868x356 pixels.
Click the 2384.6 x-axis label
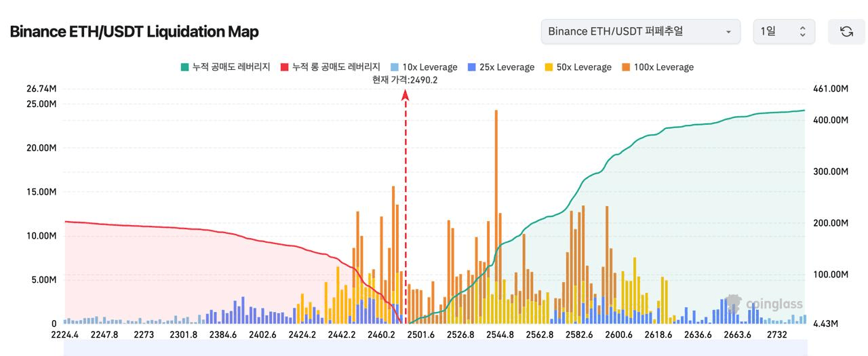[x=223, y=334]
